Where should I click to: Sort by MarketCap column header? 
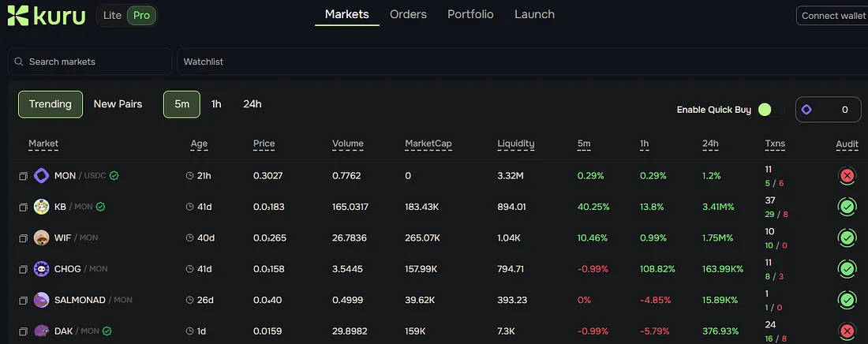(x=428, y=144)
